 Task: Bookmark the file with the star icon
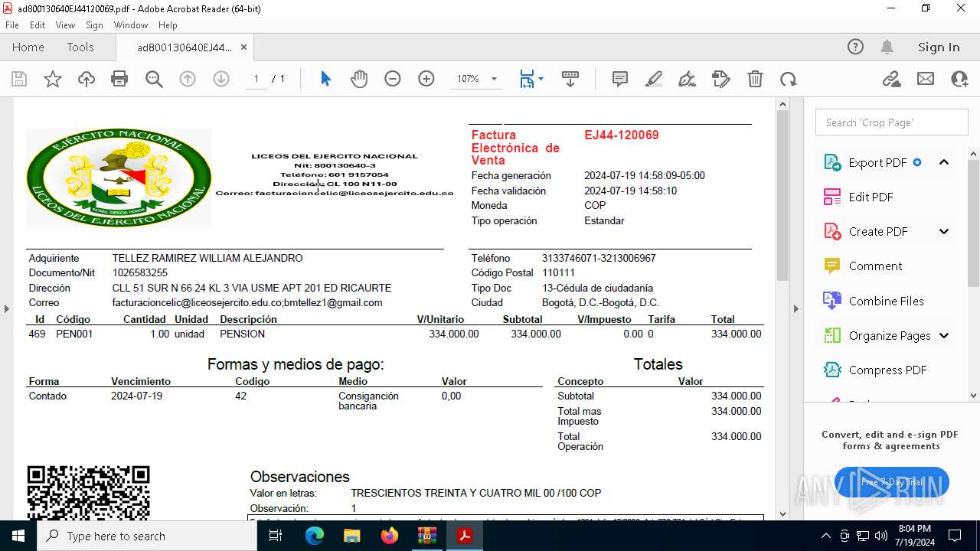(x=53, y=79)
